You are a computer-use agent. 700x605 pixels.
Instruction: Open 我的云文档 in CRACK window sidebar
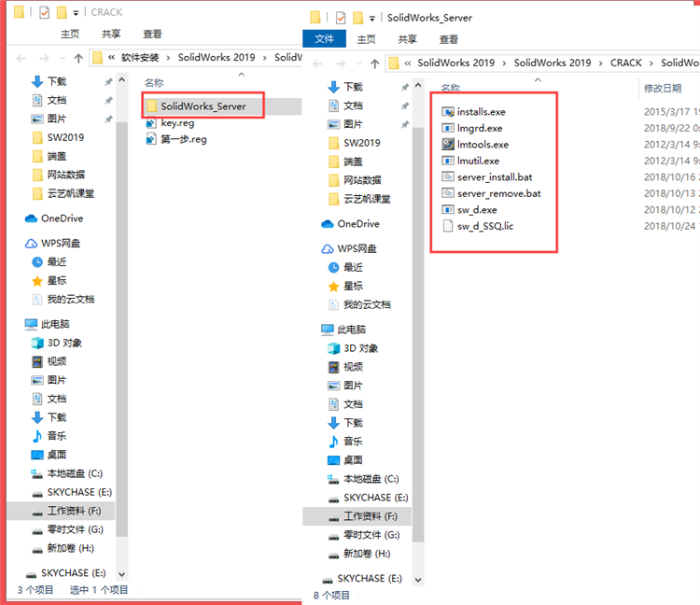63,299
